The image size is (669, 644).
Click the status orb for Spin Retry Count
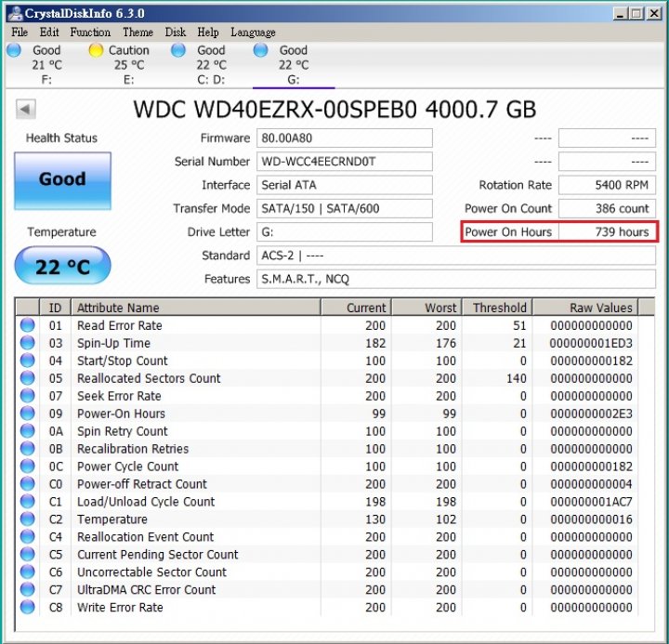(27, 431)
